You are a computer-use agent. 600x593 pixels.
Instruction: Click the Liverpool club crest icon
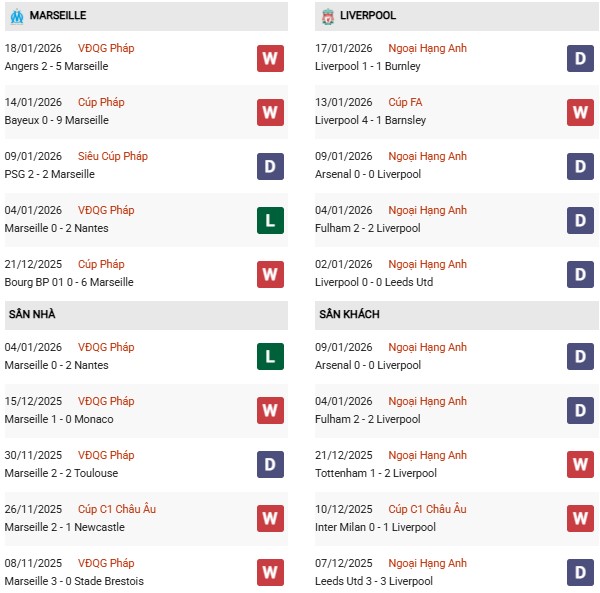pyautogui.click(x=327, y=16)
